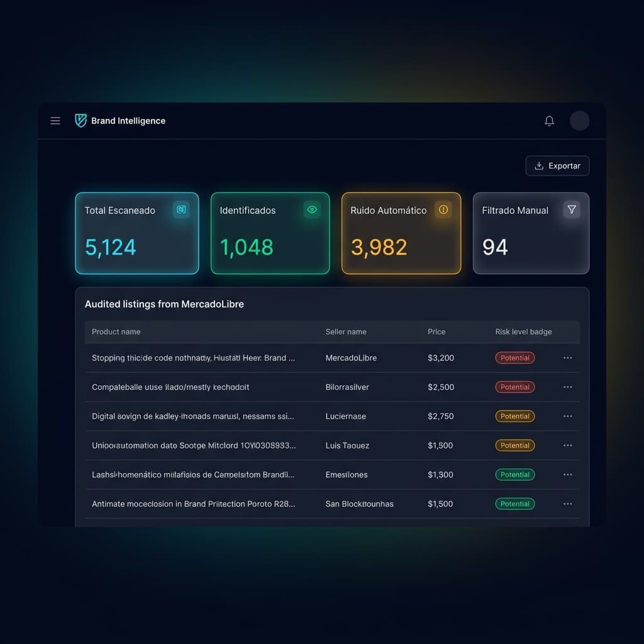Open notifications bell
The height and width of the screenshot is (644, 644).
[x=549, y=121]
